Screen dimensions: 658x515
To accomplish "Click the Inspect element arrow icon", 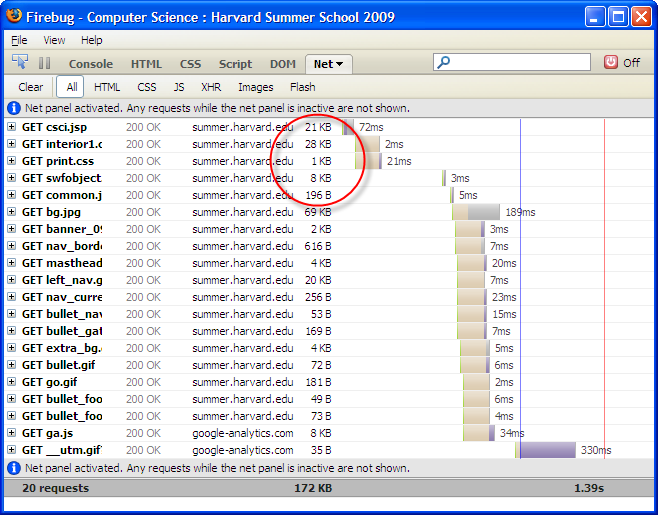I will [20, 63].
